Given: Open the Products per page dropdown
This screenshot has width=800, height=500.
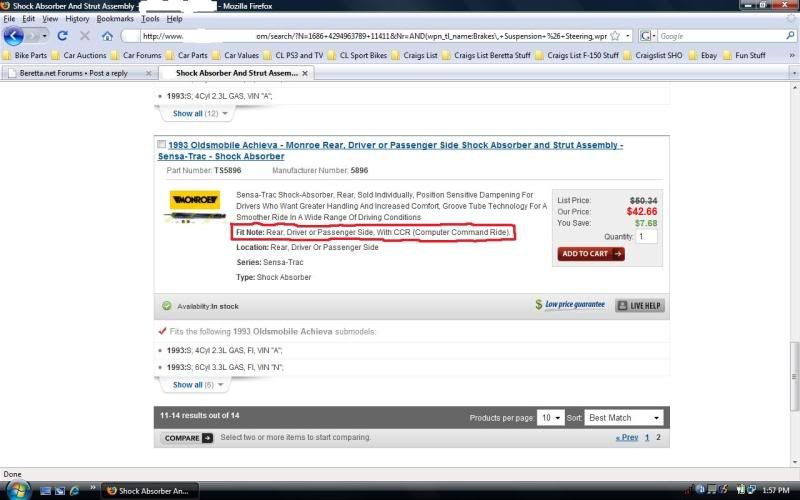Looking at the screenshot, I should (x=550, y=417).
